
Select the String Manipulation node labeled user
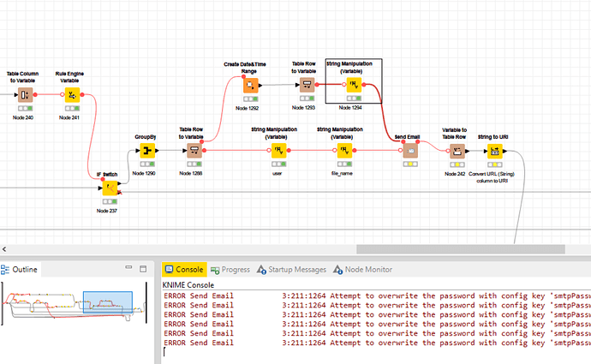[279, 151]
